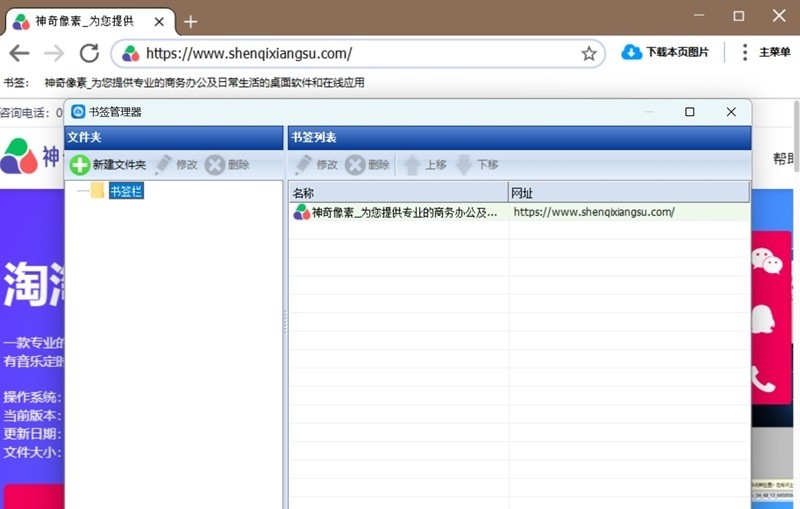Image resolution: width=800 pixels, height=509 pixels.
Task: Bookmark the page with star icon
Action: click(x=589, y=54)
